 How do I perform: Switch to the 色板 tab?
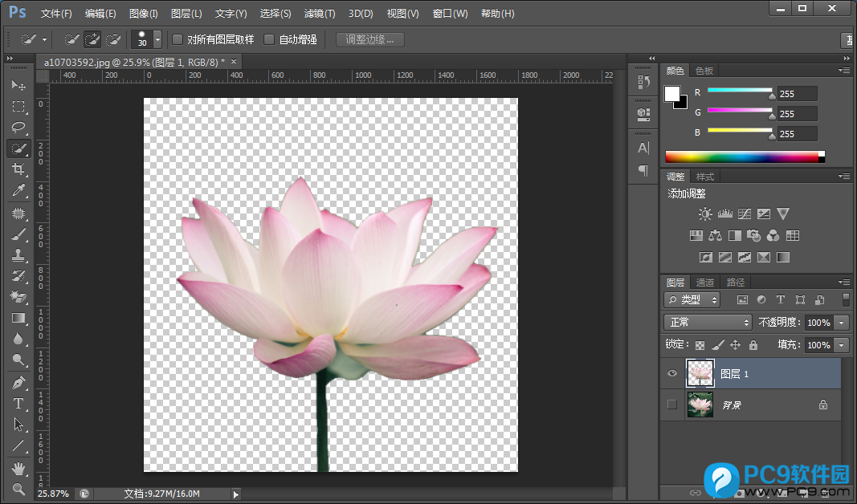pos(704,71)
